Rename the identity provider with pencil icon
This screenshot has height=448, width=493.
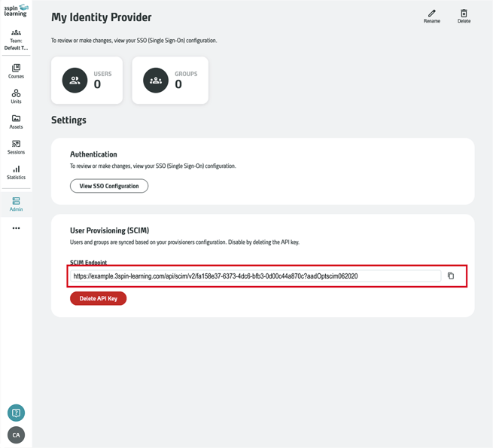[432, 17]
